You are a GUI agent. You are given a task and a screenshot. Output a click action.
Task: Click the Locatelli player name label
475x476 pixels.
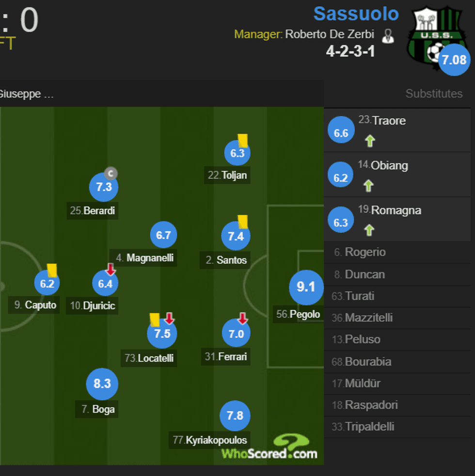[156, 359]
